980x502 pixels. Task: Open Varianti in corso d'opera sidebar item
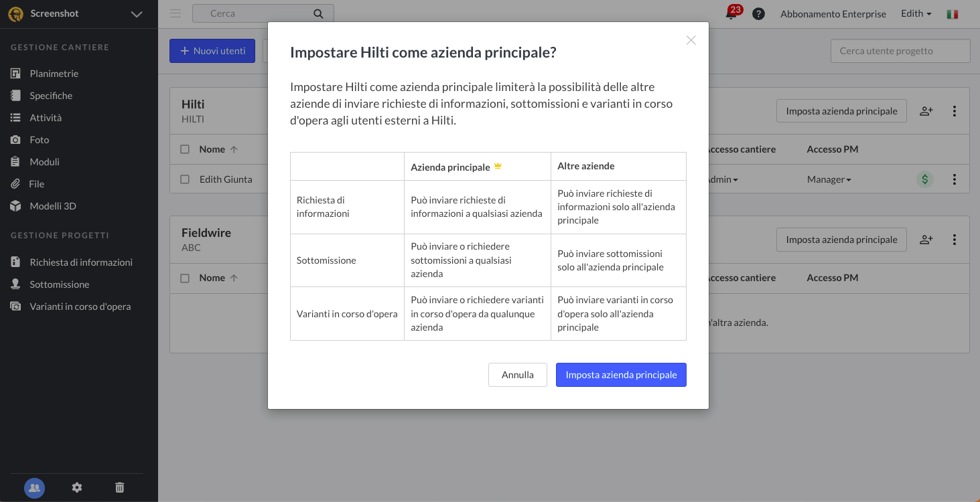pos(79,307)
